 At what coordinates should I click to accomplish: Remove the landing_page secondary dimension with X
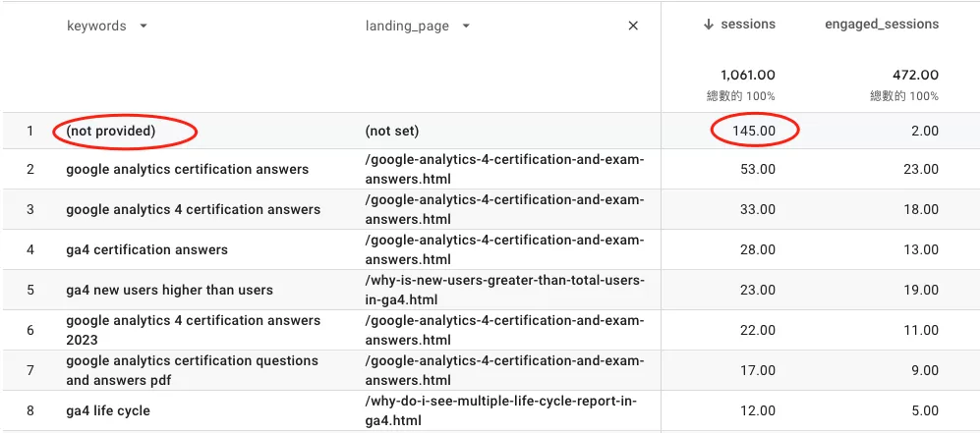(633, 26)
